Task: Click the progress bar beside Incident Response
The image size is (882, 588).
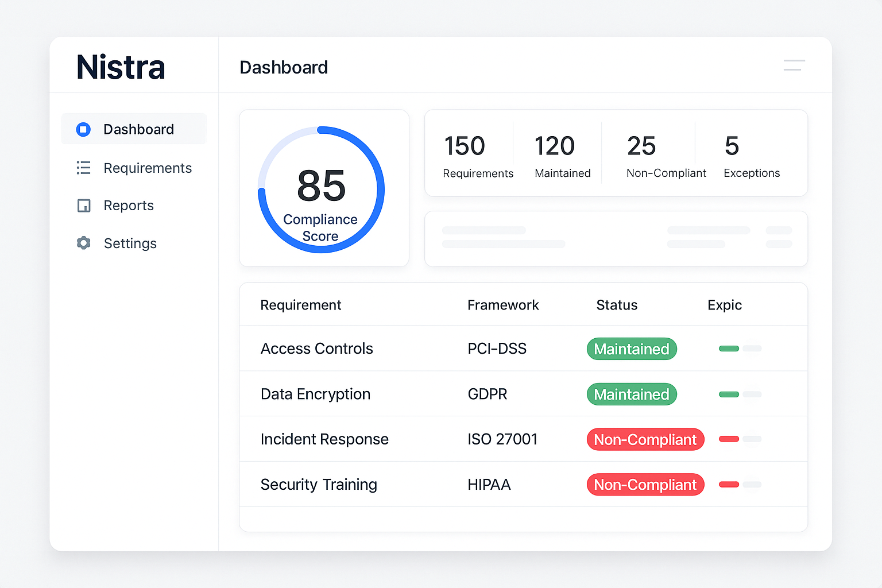Action: (x=740, y=439)
